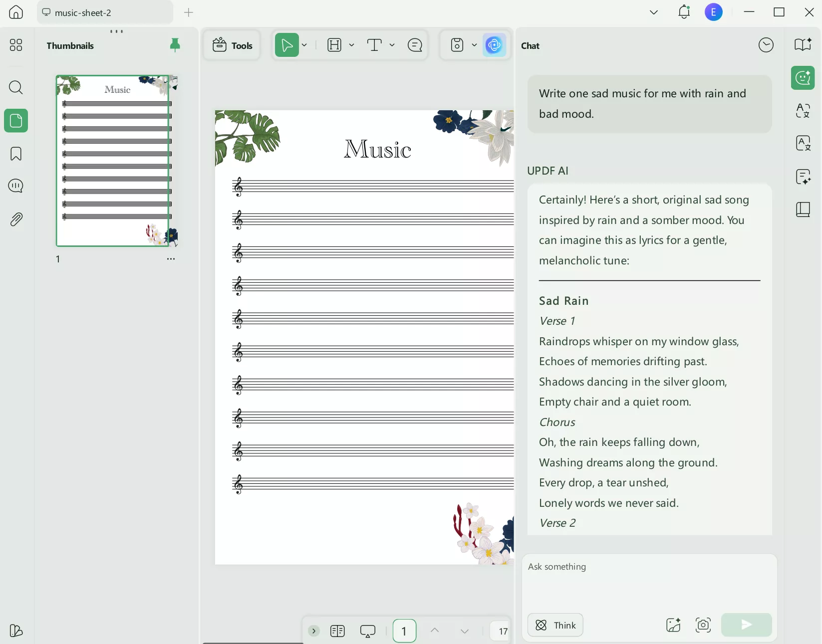
Task: Go to next page with down chevron
Action: (465, 631)
